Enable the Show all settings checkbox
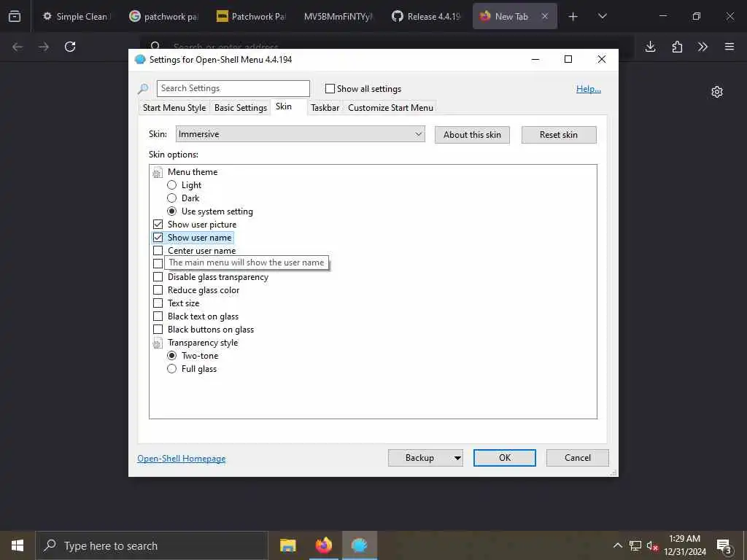The image size is (747, 560). (330, 88)
